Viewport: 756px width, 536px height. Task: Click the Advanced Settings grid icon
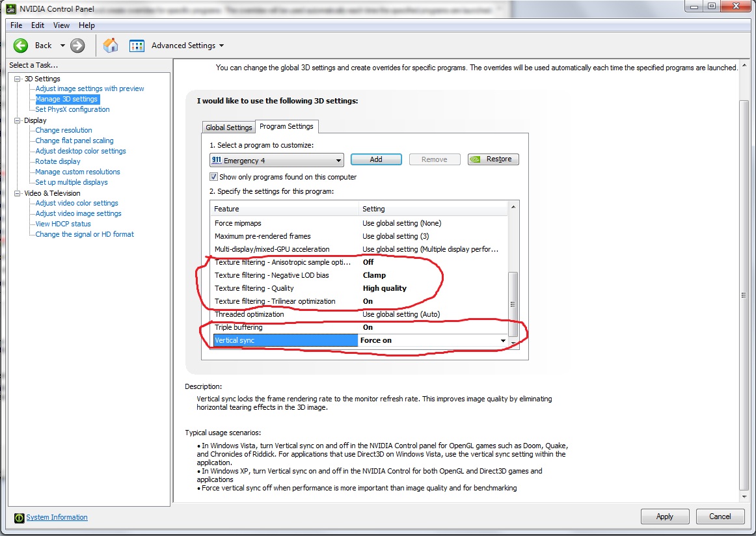coord(137,46)
